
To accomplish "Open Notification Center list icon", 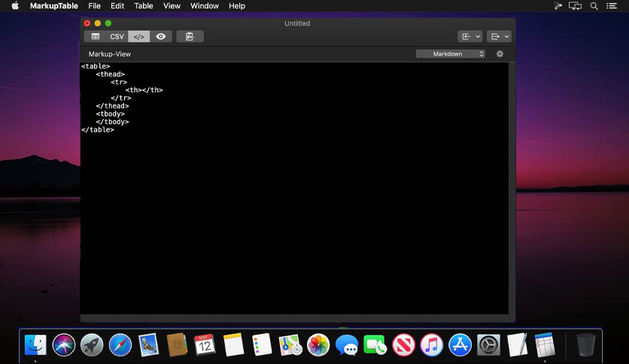I will point(612,6).
